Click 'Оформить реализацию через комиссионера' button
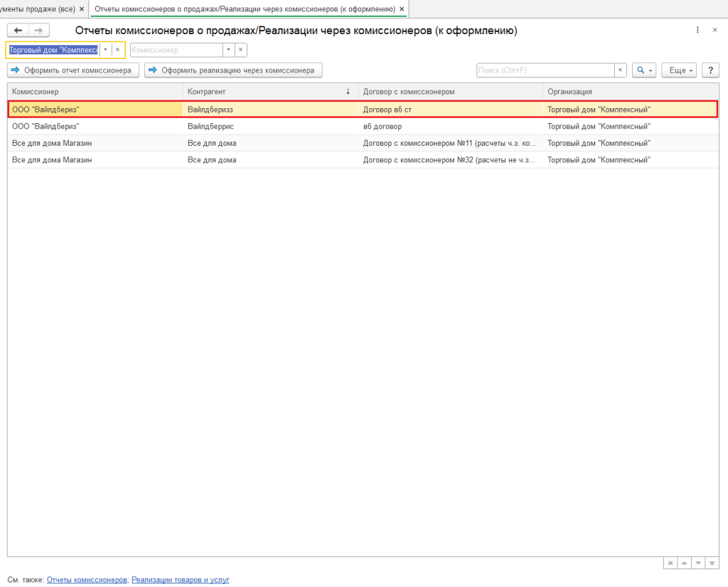 [233, 70]
